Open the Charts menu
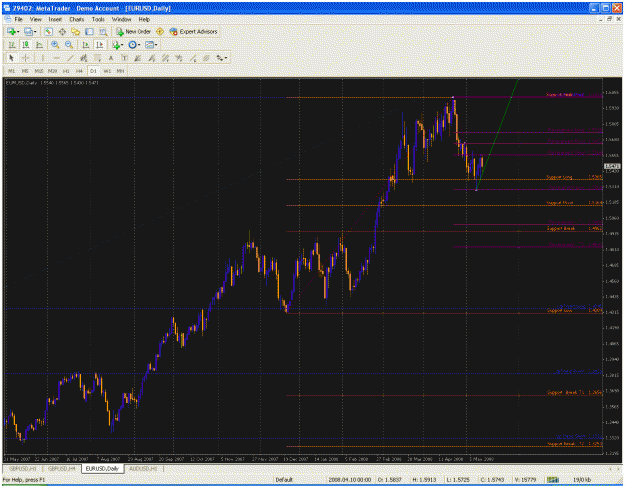The height and width of the screenshot is (486, 625). (x=77, y=19)
